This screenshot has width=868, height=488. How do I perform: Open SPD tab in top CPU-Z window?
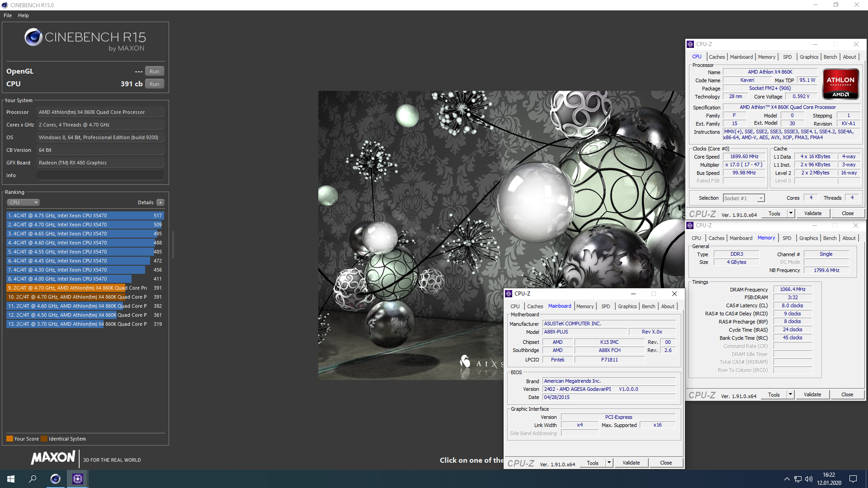(788, 57)
